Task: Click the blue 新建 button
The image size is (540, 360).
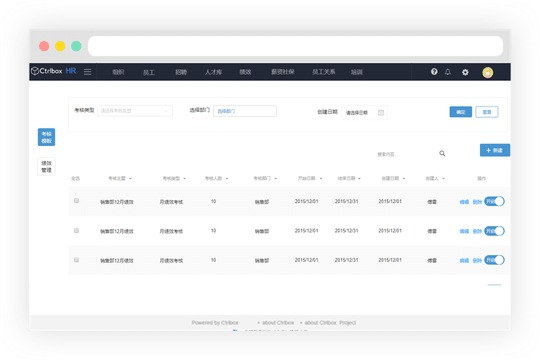Action: click(x=495, y=150)
